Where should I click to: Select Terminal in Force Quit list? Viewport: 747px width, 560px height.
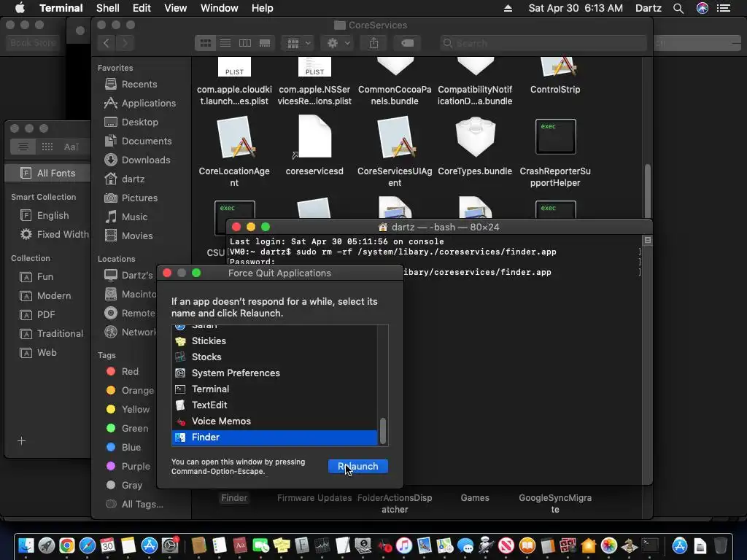tap(274, 389)
